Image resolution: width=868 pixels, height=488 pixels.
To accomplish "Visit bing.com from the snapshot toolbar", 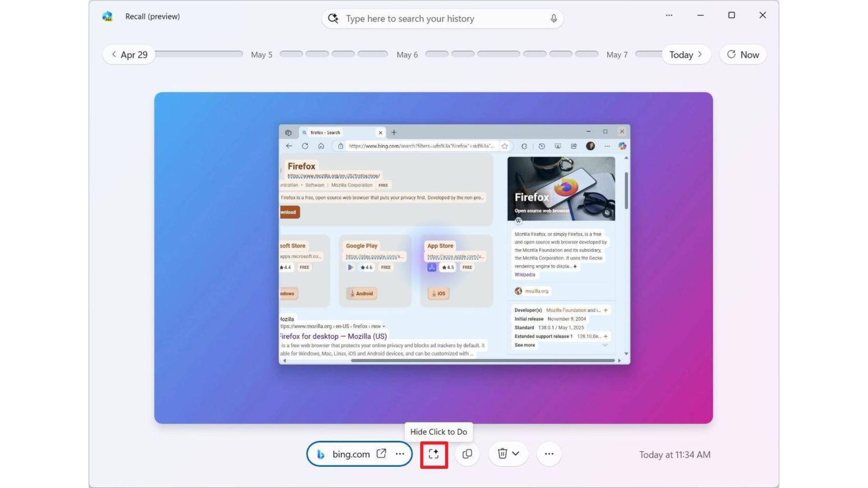I will 350,454.
